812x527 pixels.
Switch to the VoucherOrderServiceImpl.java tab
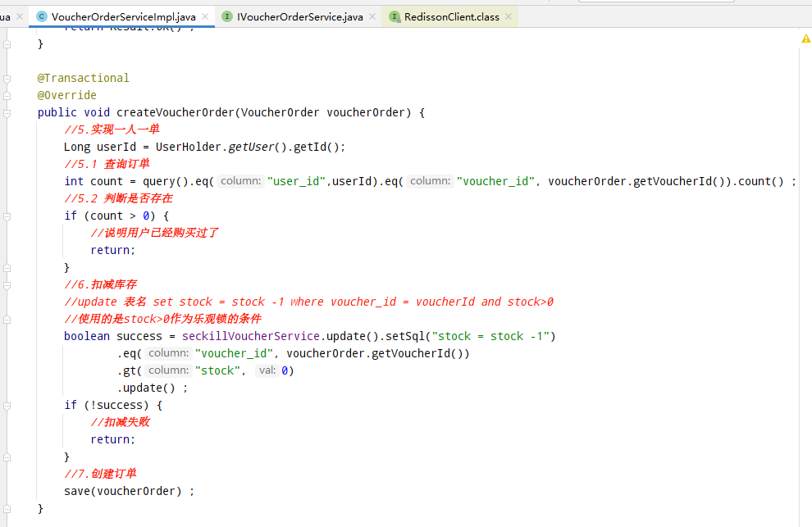click(123, 16)
